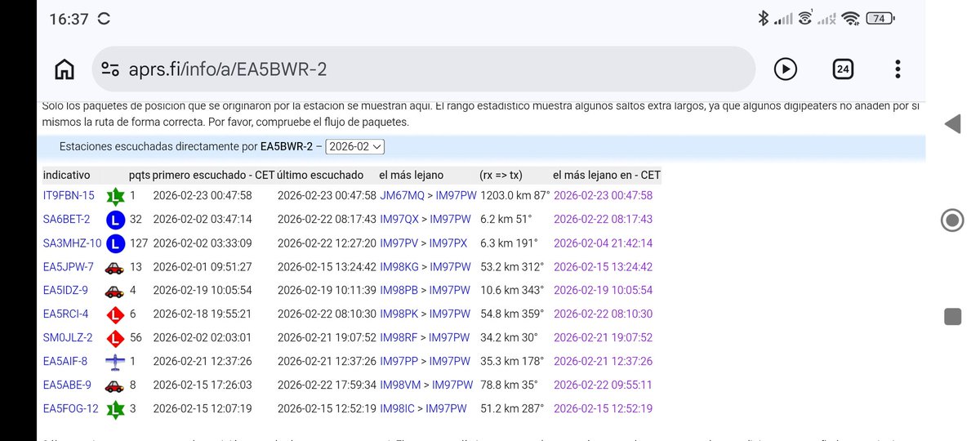Tap the Android home circle button
This screenshot has height=441, width=980.
951,220
